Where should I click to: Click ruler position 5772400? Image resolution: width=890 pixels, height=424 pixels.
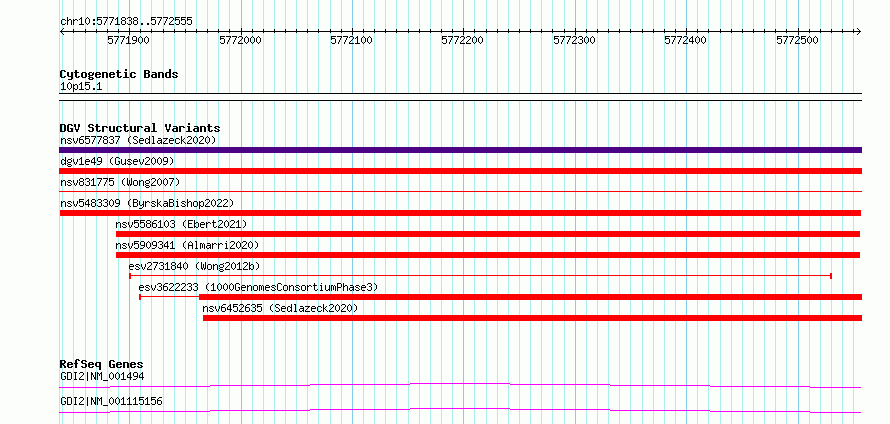[x=686, y=40]
